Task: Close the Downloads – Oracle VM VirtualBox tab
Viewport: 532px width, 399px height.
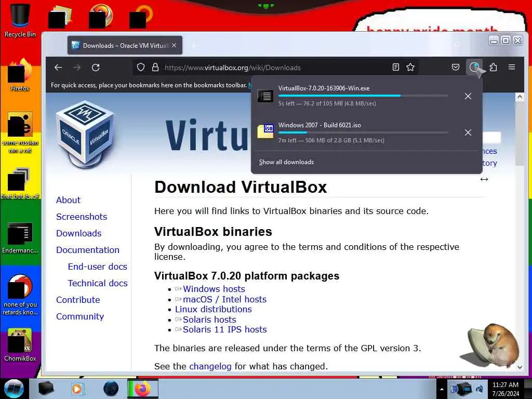Action: [174, 45]
